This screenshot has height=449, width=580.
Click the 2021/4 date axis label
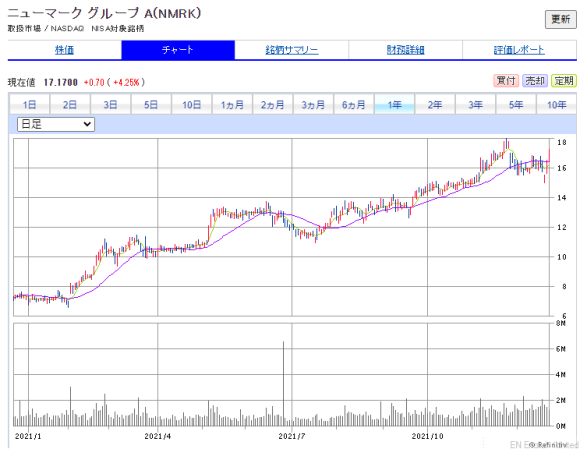pos(158,436)
